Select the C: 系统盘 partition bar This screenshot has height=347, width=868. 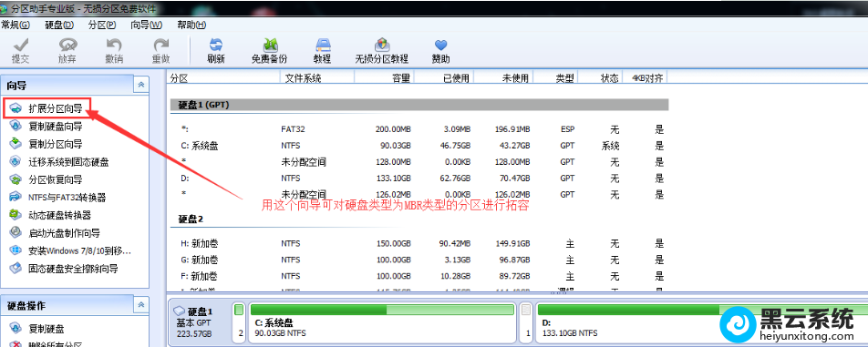383,322
